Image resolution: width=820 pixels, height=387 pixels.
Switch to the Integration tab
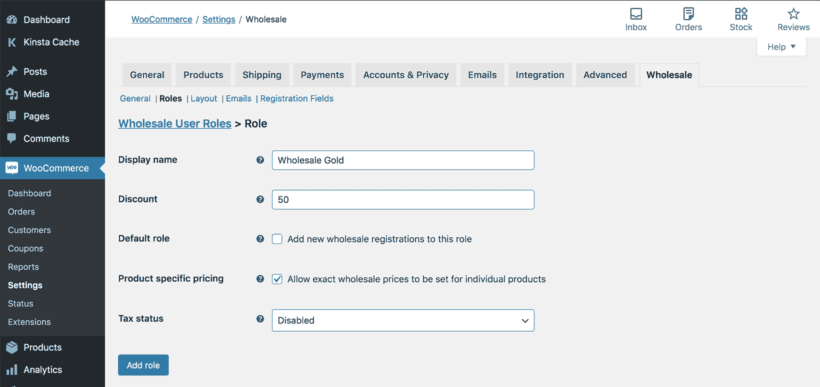point(540,75)
